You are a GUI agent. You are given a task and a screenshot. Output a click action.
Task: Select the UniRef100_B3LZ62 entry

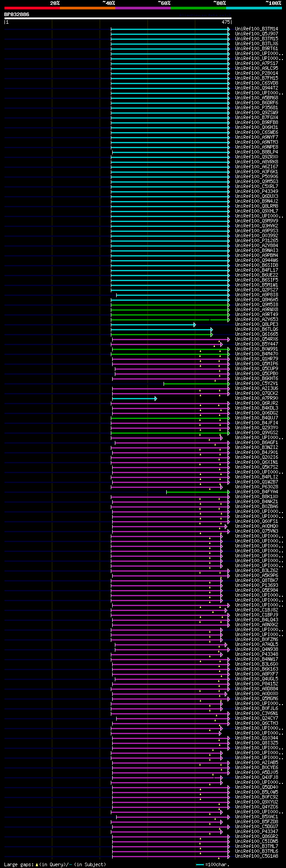point(257,570)
